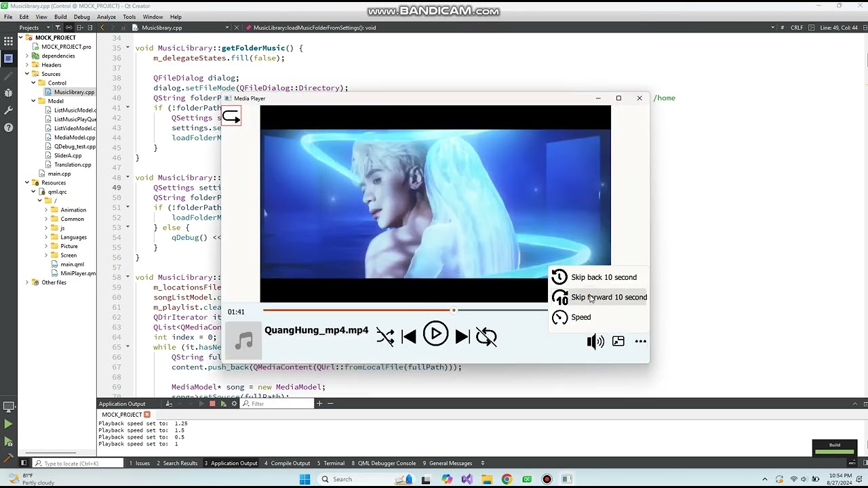Toggle shuffle in Media Player
The image size is (868, 488).
pyautogui.click(x=384, y=337)
